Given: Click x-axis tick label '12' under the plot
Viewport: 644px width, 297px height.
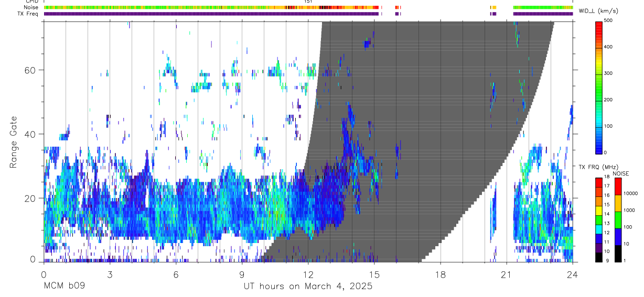Looking at the screenshot, I should (x=308, y=274).
